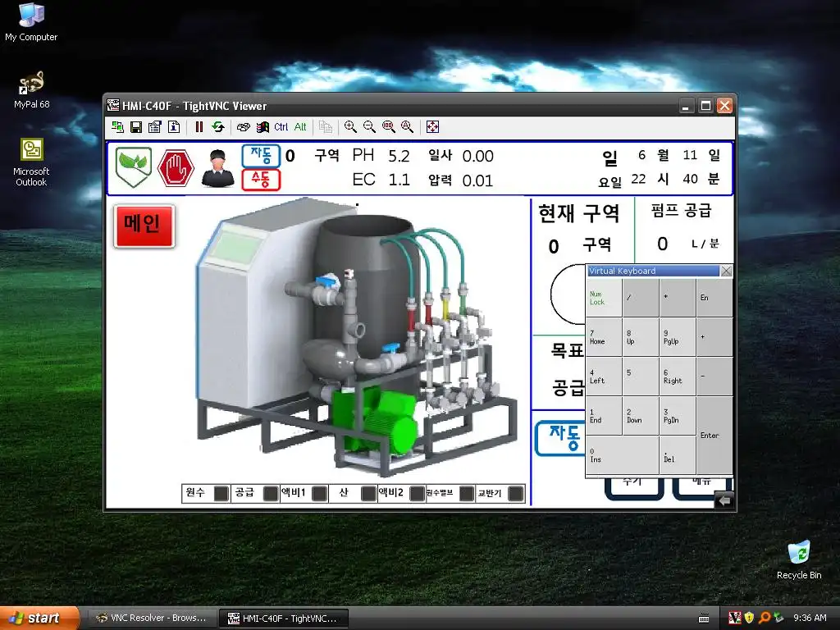Go to main via red 메인 button

tap(144, 226)
